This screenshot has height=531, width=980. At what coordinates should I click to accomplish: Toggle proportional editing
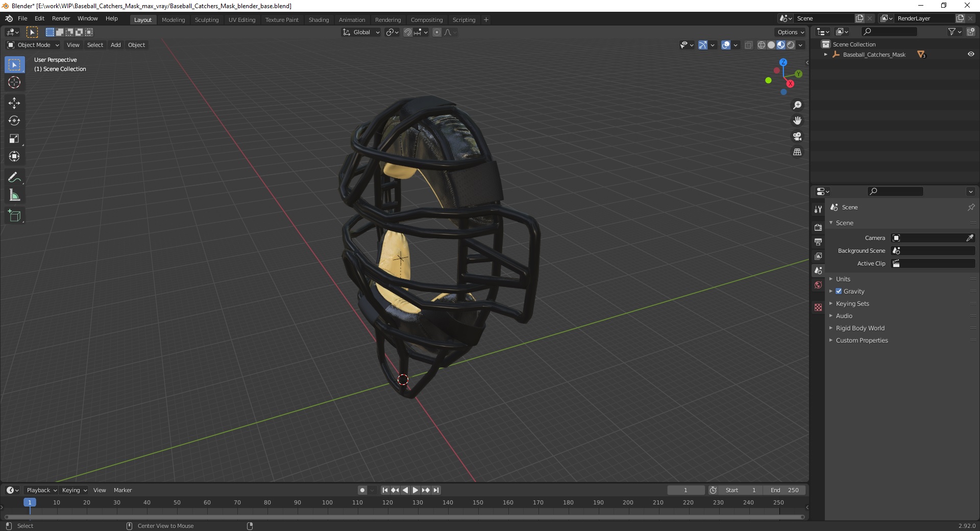click(x=436, y=32)
